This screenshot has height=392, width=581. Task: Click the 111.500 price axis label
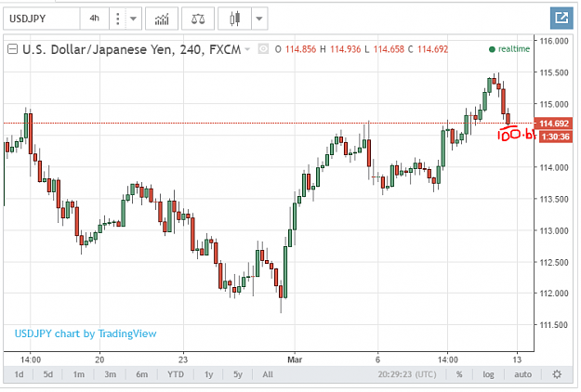[554, 325]
